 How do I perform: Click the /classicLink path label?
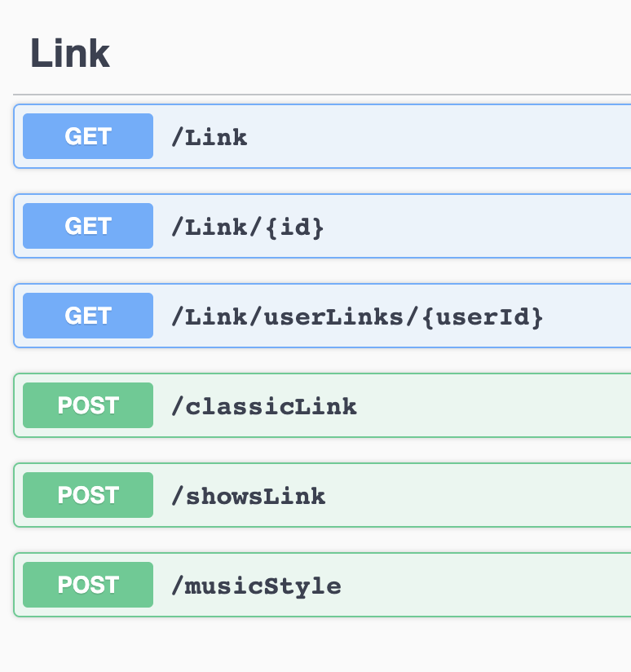point(263,405)
